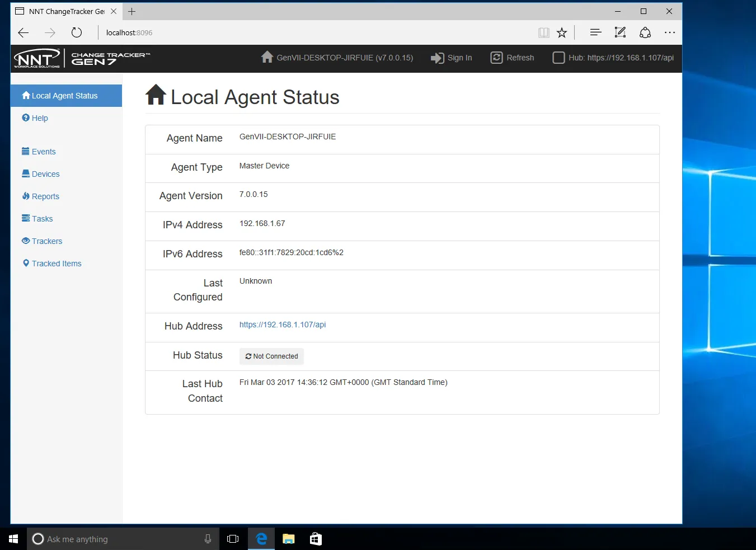The height and width of the screenshot is (550, 756).
Task: Click the NNT Workplace Solutions logo
Action: (x=37, y=58)
